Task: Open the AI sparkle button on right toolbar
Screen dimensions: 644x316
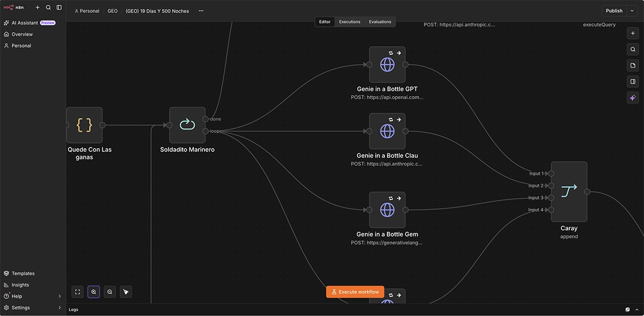Action: click(633, 98)
